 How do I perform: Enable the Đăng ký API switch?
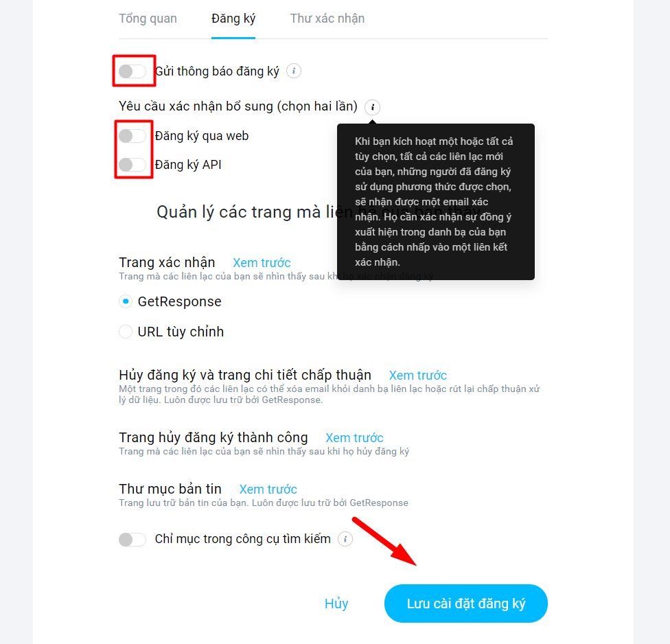tap(132, 165)
